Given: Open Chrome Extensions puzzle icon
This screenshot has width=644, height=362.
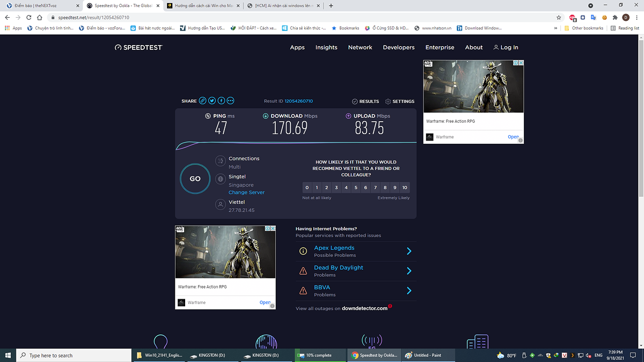Looking at the screenshot, I should click(615, 17).
